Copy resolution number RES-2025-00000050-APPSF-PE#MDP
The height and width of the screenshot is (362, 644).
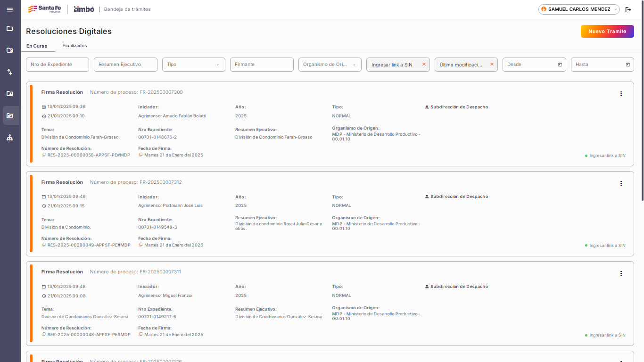click(x=44, y=155)
